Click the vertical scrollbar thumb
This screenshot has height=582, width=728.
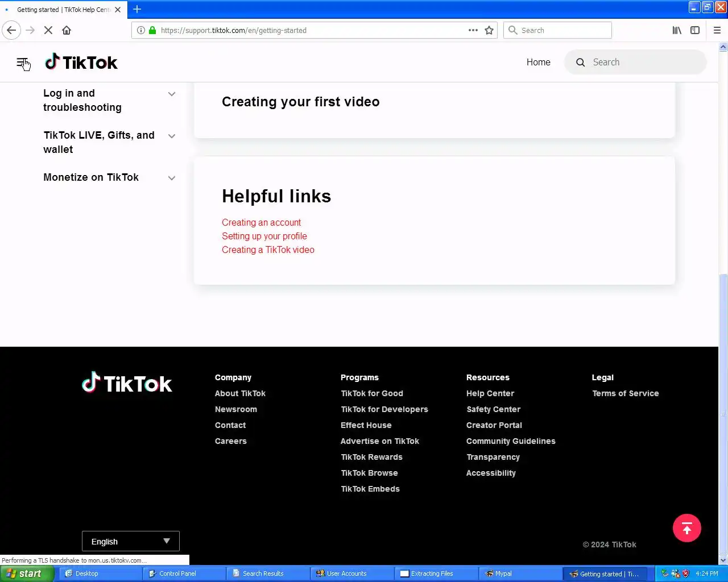[x=723, y=415]
